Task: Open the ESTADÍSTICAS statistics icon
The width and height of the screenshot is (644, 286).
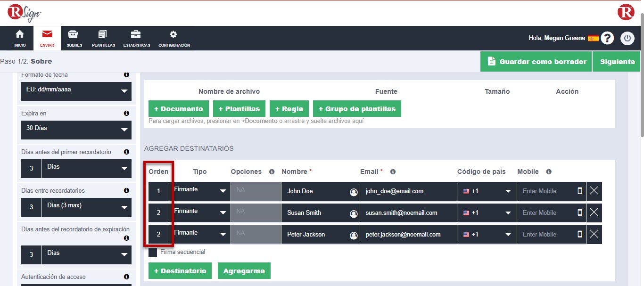Action: point(135,38)
